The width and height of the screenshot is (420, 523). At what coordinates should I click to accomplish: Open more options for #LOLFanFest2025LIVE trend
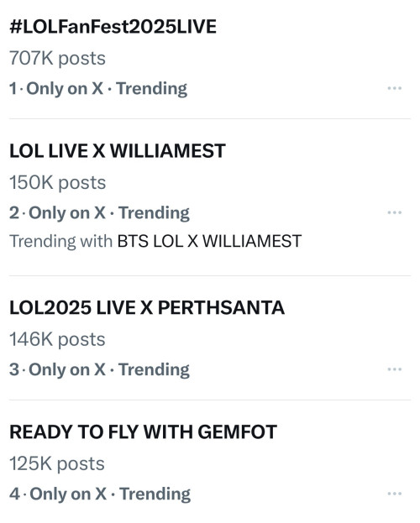tap(394, 88)
